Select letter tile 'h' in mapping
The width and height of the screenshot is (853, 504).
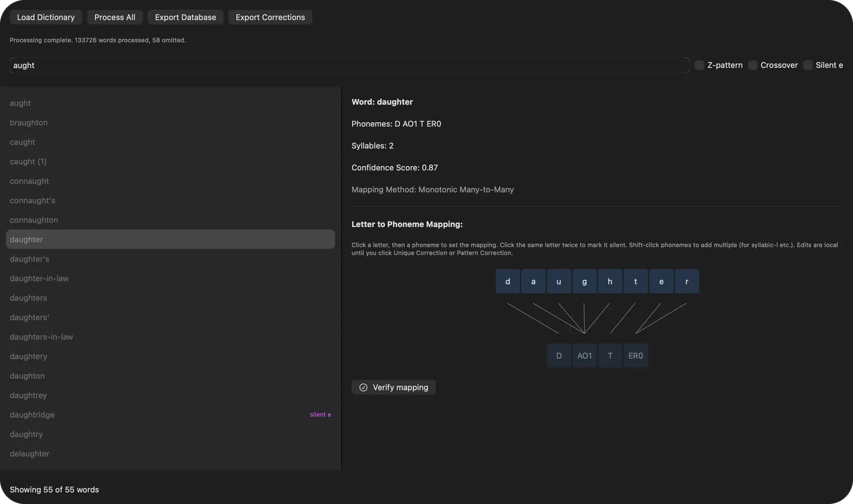pos(610,281)
